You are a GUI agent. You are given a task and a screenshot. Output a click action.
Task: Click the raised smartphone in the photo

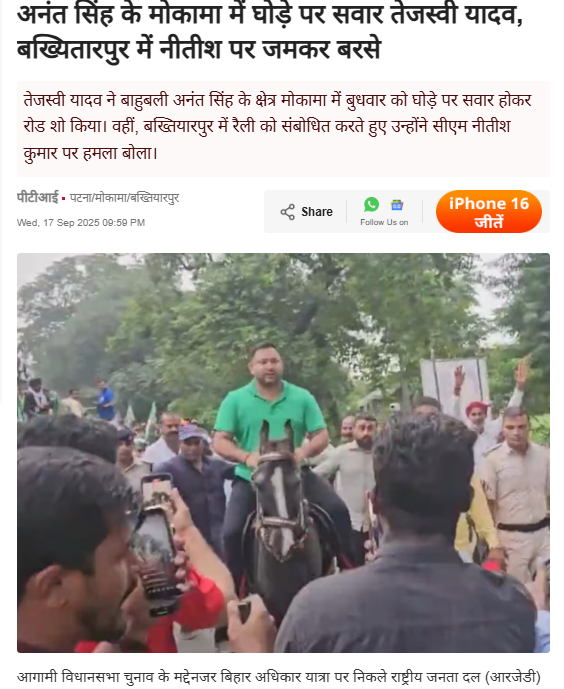[x=156, y=545]
